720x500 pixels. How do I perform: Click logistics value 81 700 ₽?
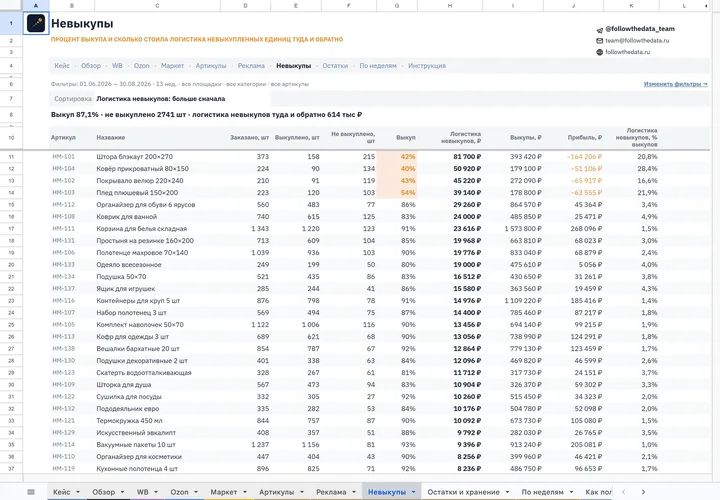[x=467, y=157]
